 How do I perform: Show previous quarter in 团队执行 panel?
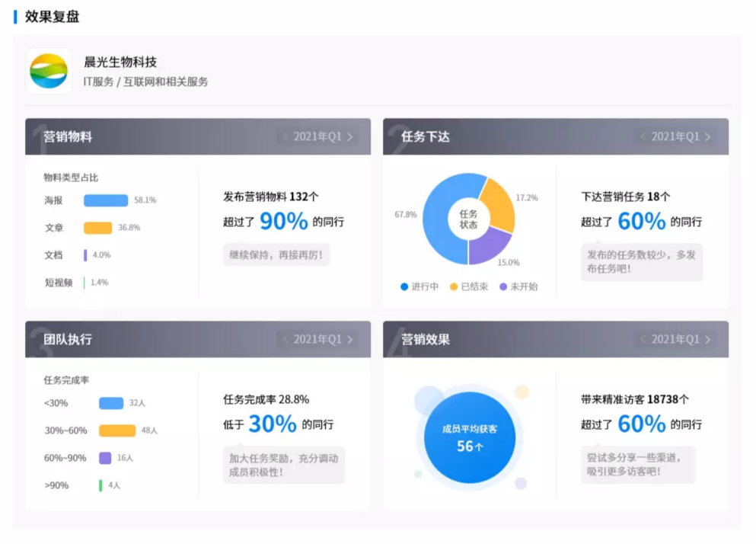click(285, 340)
